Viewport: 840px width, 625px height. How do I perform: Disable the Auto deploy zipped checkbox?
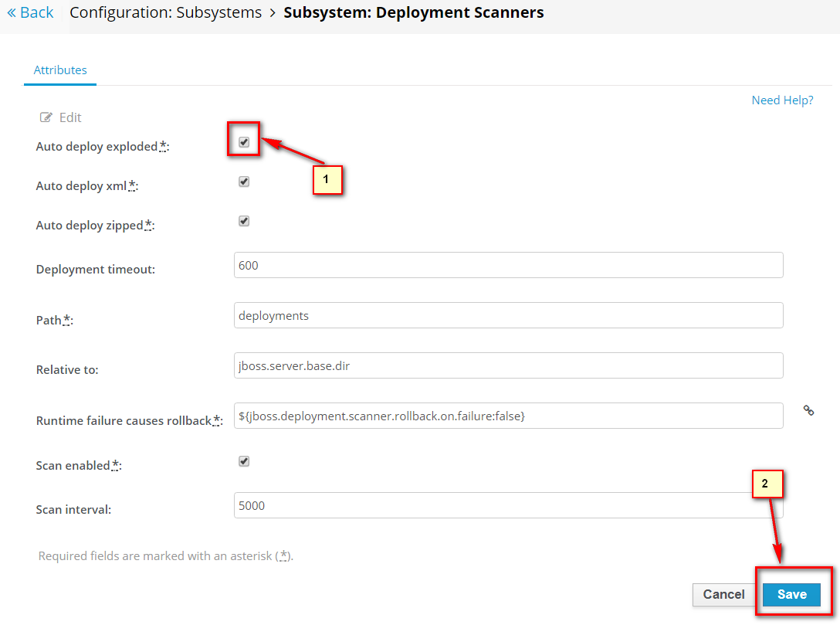coord(244,221)
